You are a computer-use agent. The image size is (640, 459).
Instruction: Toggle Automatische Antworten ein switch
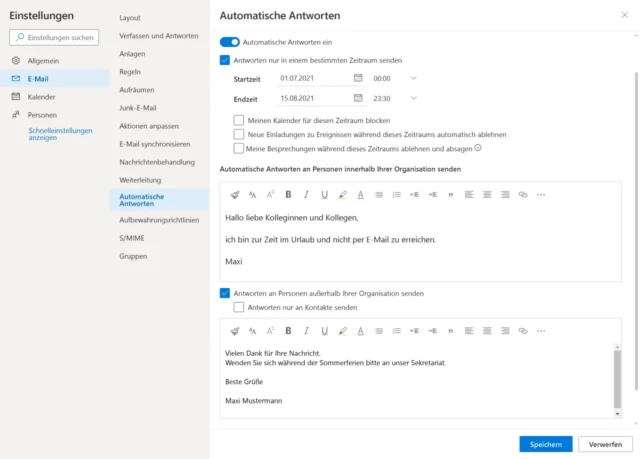click(229, 43)
